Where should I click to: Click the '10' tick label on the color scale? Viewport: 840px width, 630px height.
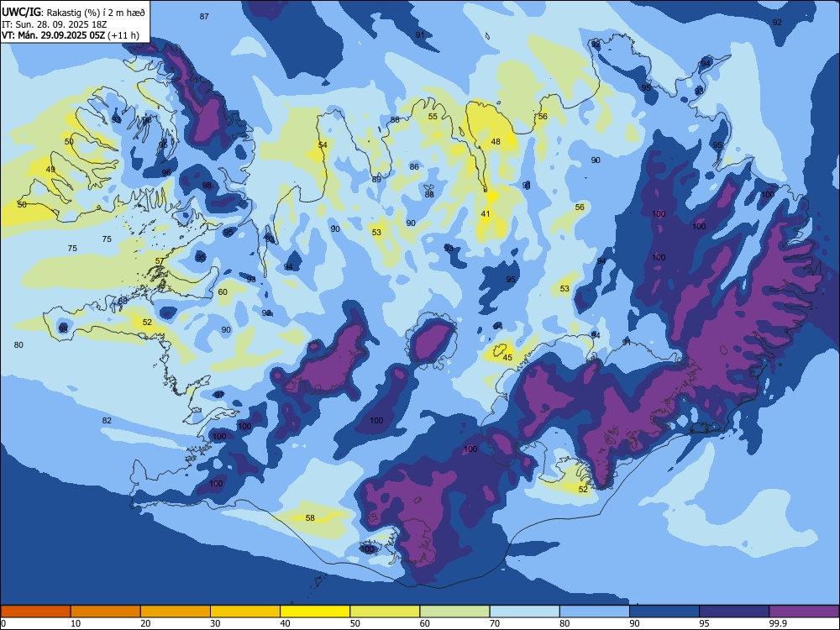[76, 623]
